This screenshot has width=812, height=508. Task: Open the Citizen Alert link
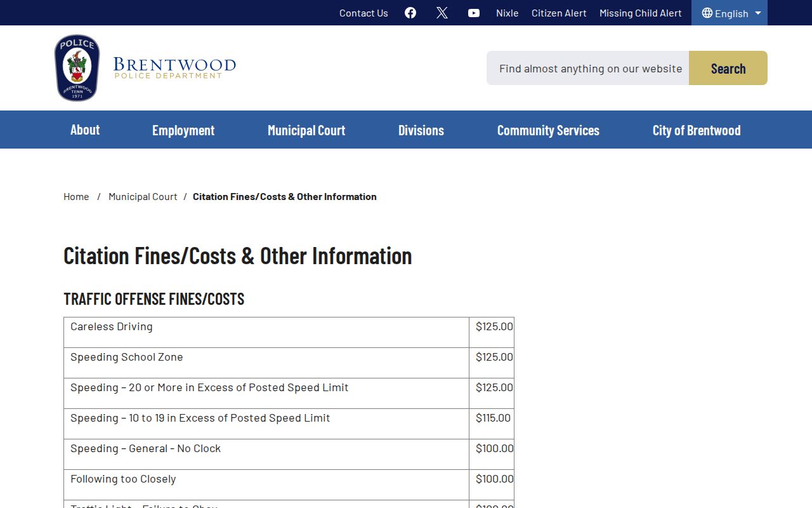tap(559, 13)
